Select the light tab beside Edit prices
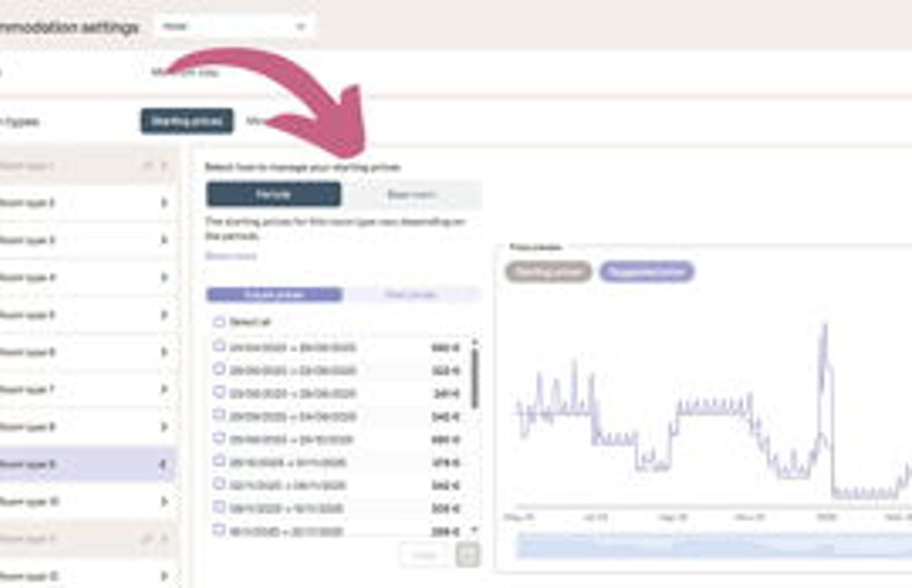Screen dimensions: 912x588 pyautogui.click(x=412, y=294)
